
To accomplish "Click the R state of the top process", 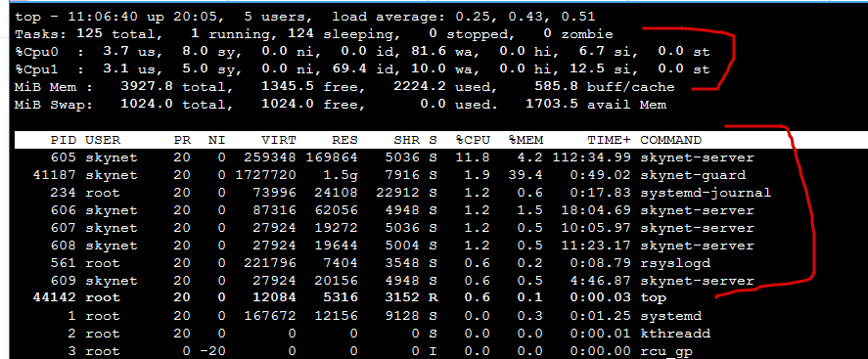I will [x=433, y=297].
